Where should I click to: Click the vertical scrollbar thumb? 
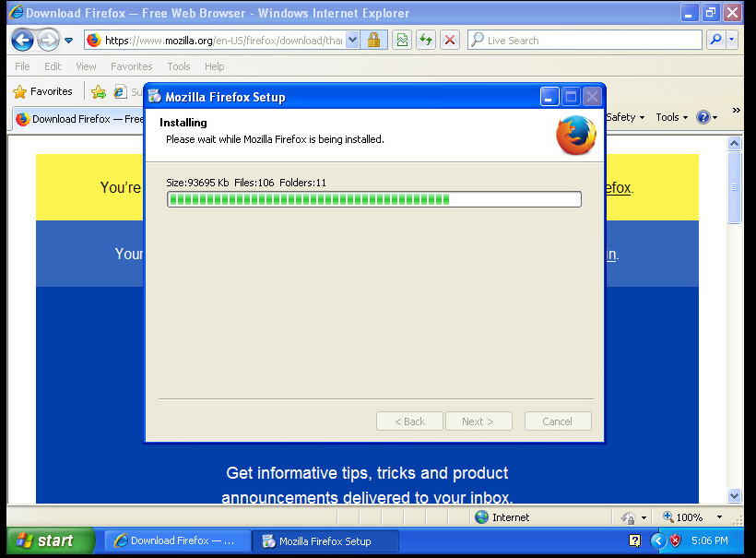[x=734, y=187]
